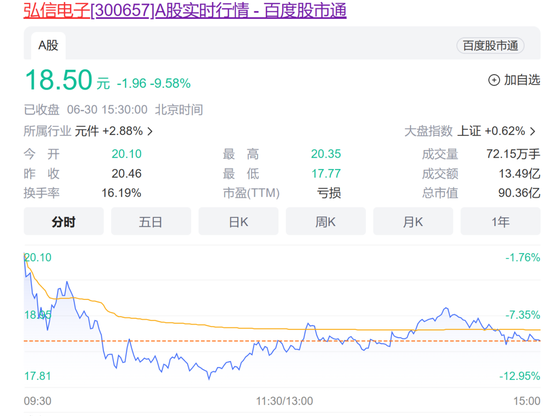
Task: Click the 成交量 value 72.15万手
Action: coord(513,154)
